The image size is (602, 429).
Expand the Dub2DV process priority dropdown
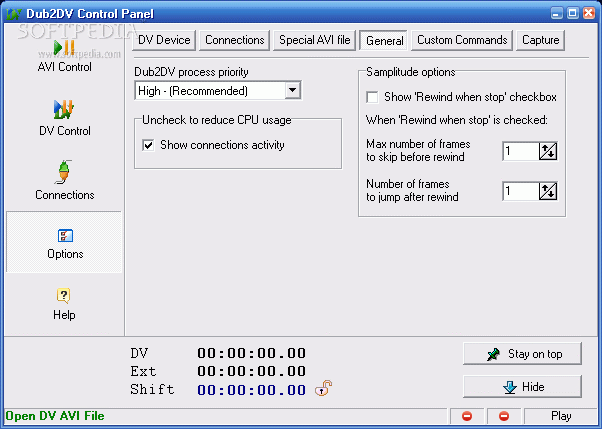click(x=293, y=91)
